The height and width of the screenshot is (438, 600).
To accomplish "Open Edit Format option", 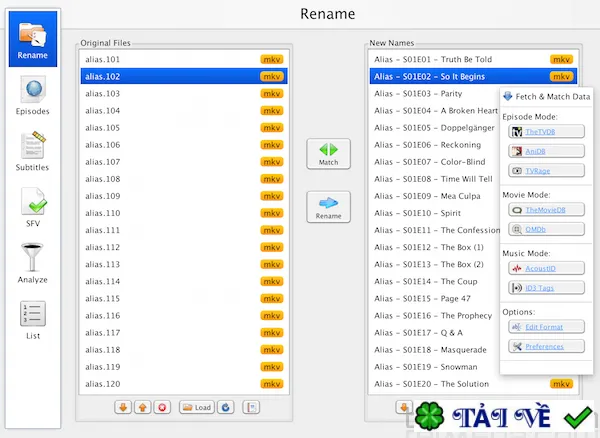I will (546, 327).
